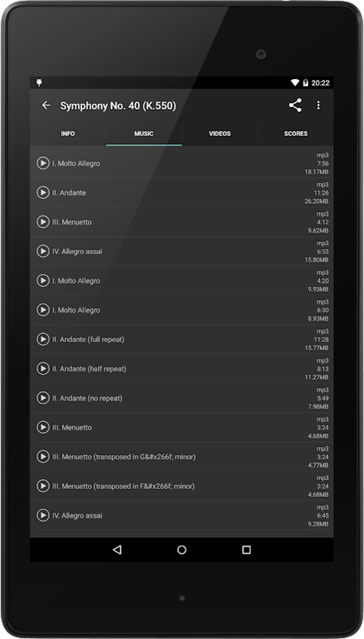
Task: Play the 7:56 Molto Allegro track
Action: click(43, 163)
